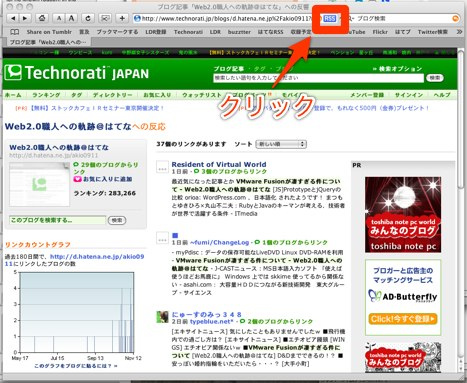Screen dimensions: 467x383
Task: Click the address bar URL field
Action: click(227, 18)
